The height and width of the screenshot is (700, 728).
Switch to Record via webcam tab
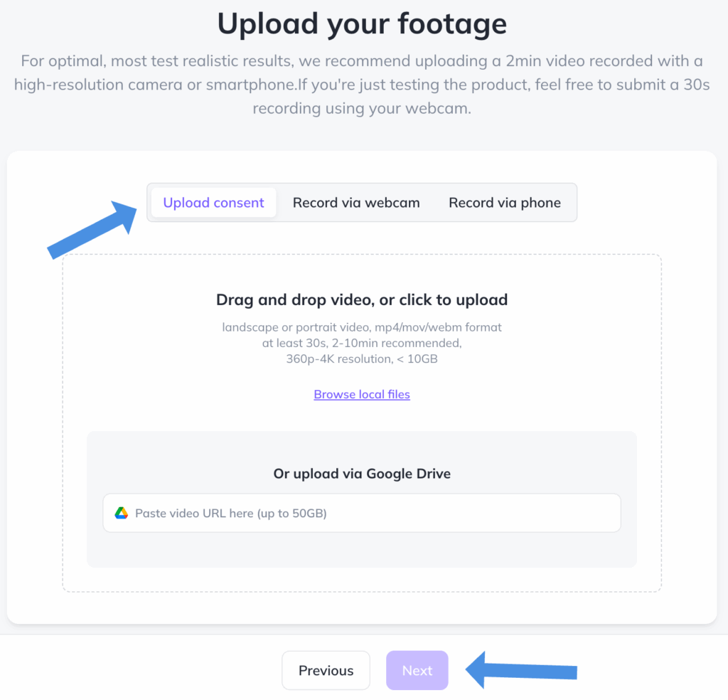tap(356, 203)
